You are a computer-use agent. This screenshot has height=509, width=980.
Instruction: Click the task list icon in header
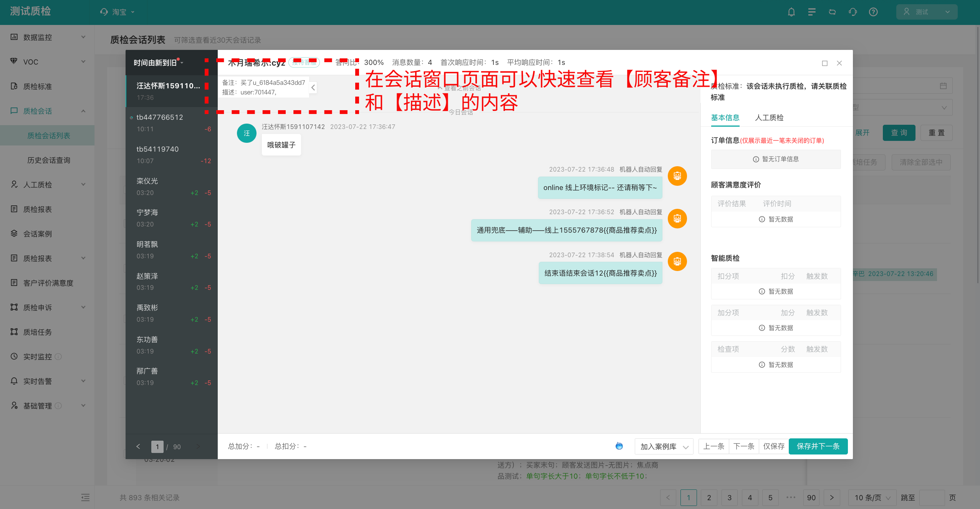[811, 12]
